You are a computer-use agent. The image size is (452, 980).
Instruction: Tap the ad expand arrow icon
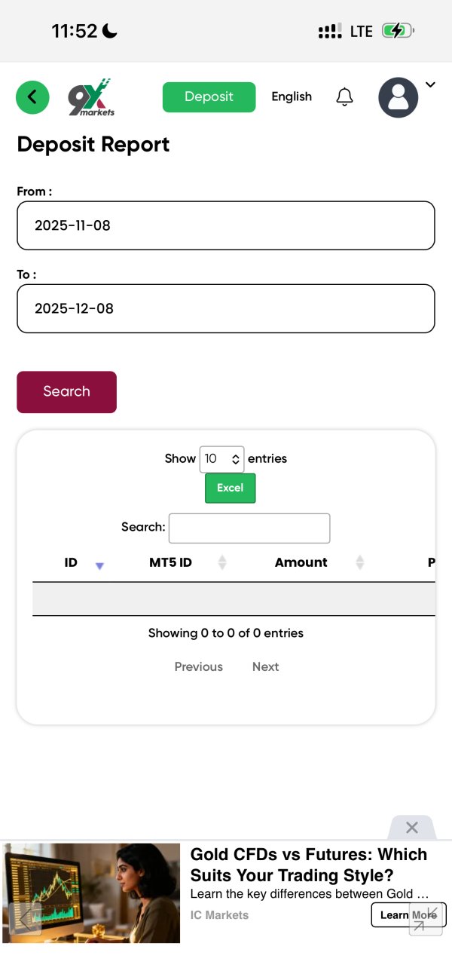(426, 920)
